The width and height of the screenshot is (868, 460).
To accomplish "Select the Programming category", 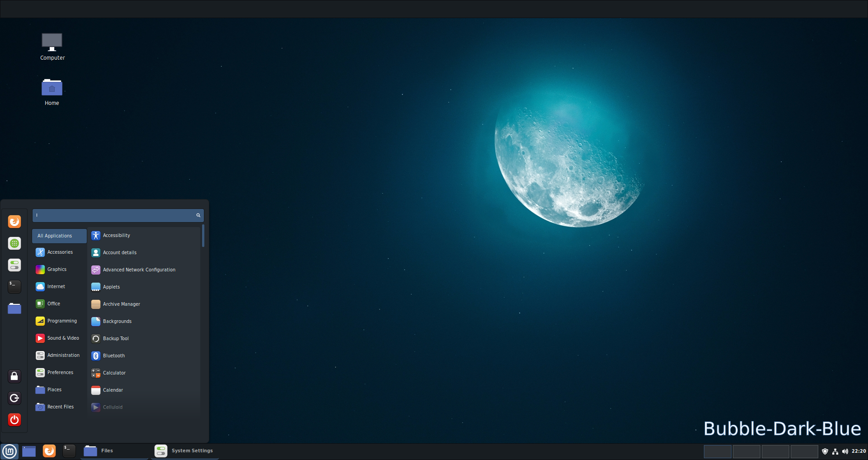I will [59, 321].
